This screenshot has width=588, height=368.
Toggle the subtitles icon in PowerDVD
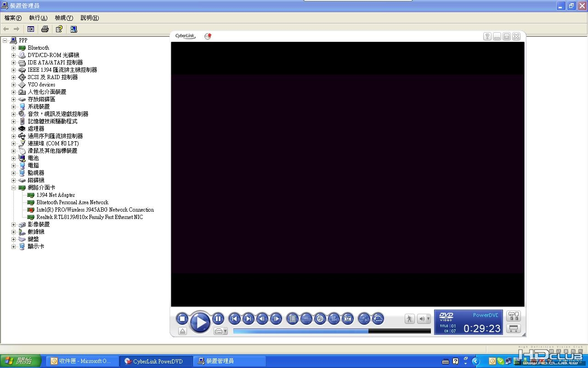click(306, 318)
